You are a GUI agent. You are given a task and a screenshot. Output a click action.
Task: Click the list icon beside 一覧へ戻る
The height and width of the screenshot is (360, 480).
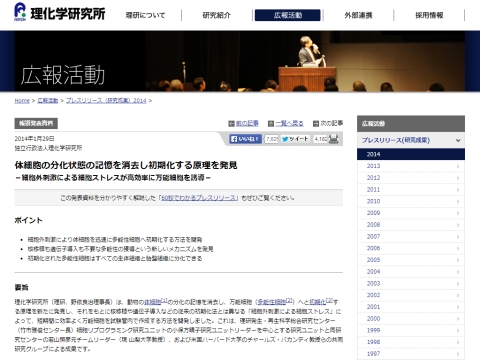click(x=271, y=124)
